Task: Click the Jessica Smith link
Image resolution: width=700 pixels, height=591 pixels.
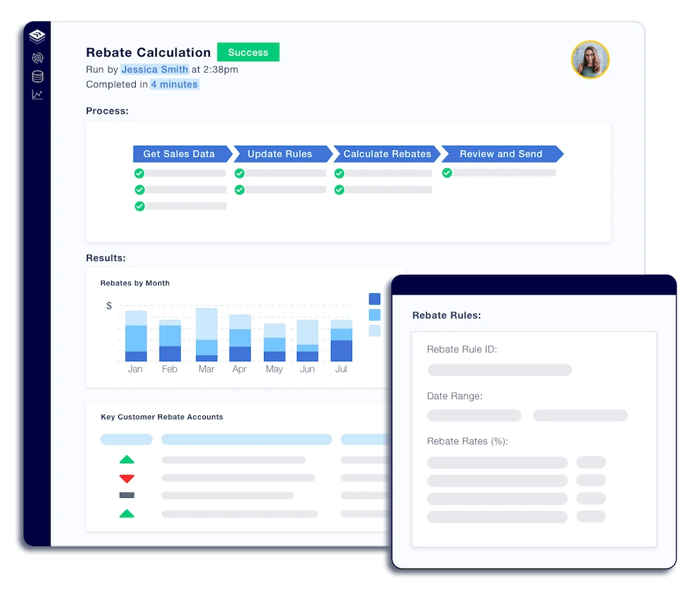Action: pyautogui.click(x=155, y=69)
